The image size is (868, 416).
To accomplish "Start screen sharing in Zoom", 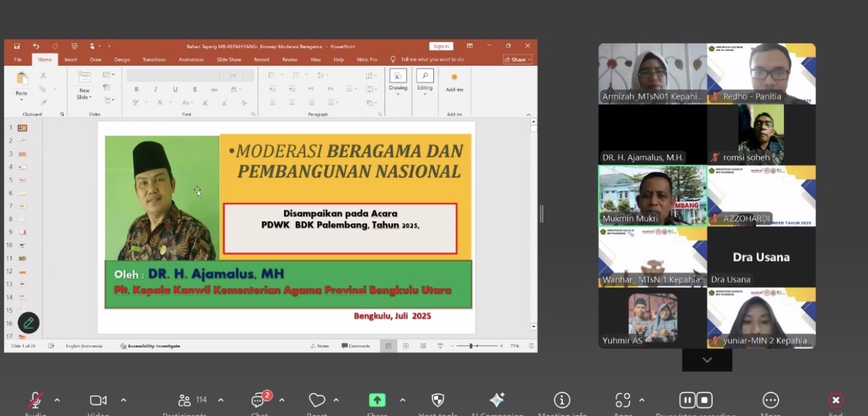I will tap(376, 400).
